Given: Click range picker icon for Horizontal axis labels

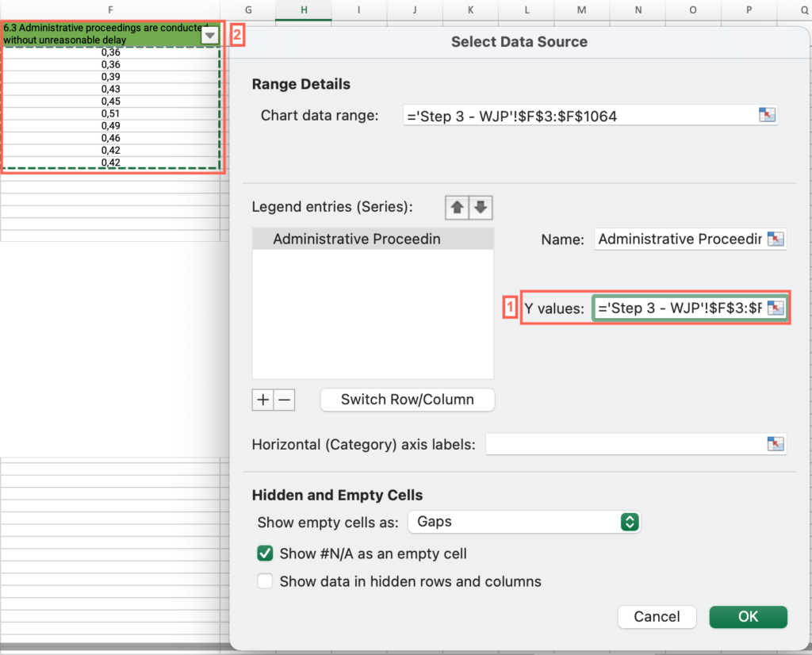Looking at the screenshot, I should coord(776,444).
